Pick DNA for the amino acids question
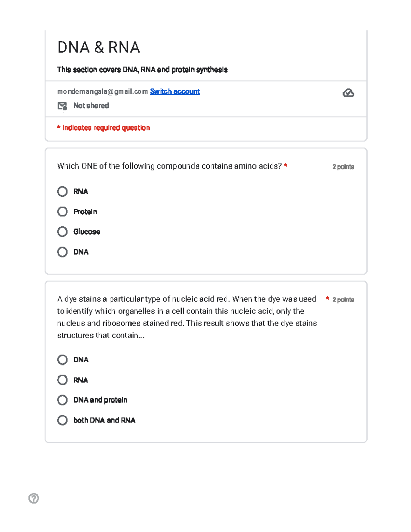Screen dimensions: 411x532 pos(62,252)
